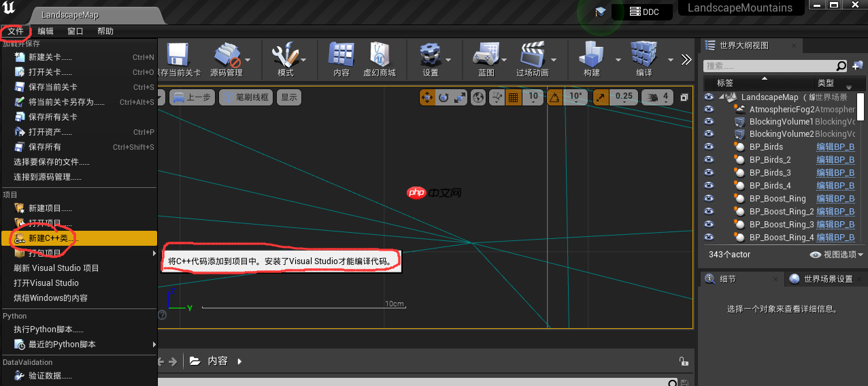Screen dimensions: 868x386
Task: Maximize the viewport with the restore icon
Action: tap(684, 97)
